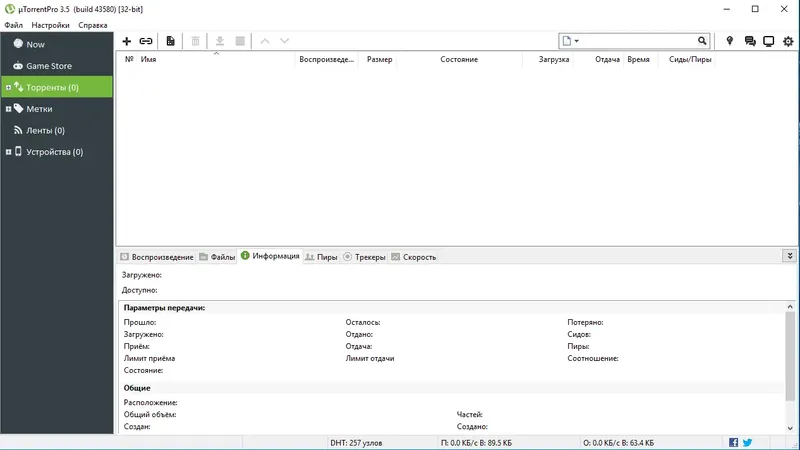Expand the Торренты tree node

click(8, 88)
